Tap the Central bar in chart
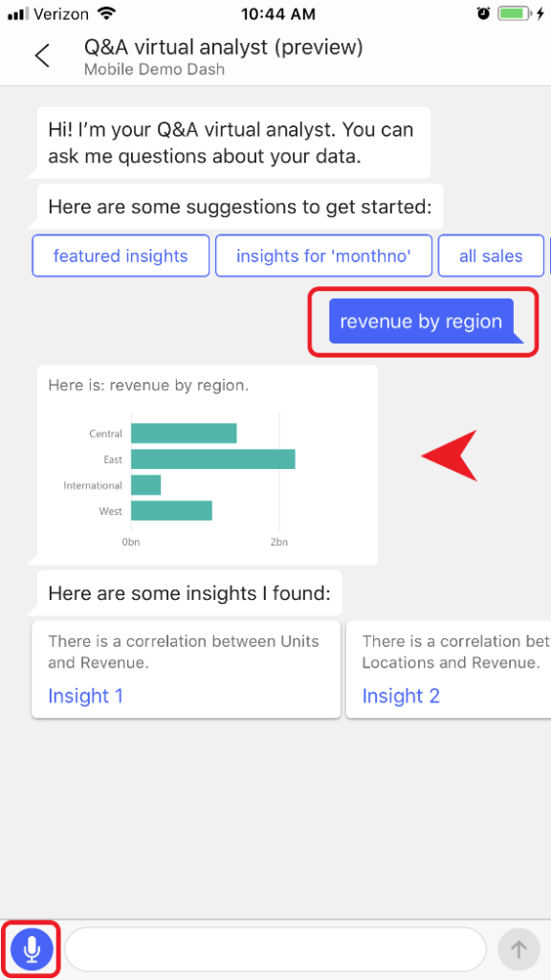This screenshot has width=551, height=980. point(184,434)
